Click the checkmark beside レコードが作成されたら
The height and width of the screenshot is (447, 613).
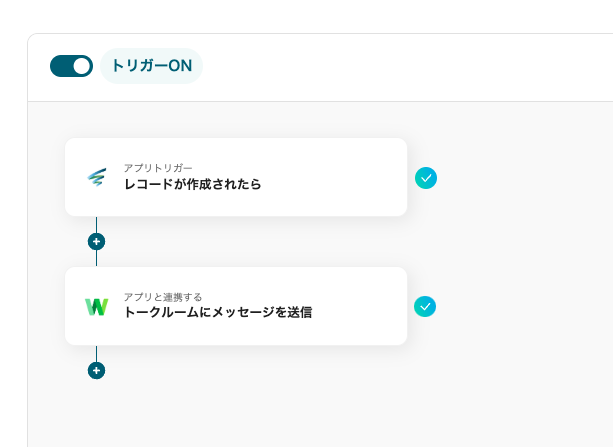pos(426,178)
